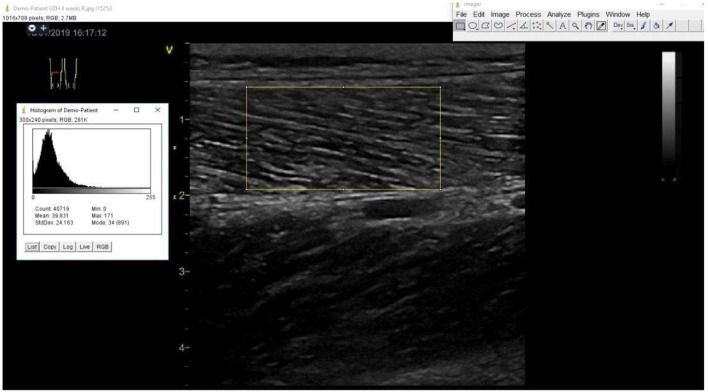Switch histogram to RGB channel mode
This screenshot has height=392, width=708.
[102, 247]
